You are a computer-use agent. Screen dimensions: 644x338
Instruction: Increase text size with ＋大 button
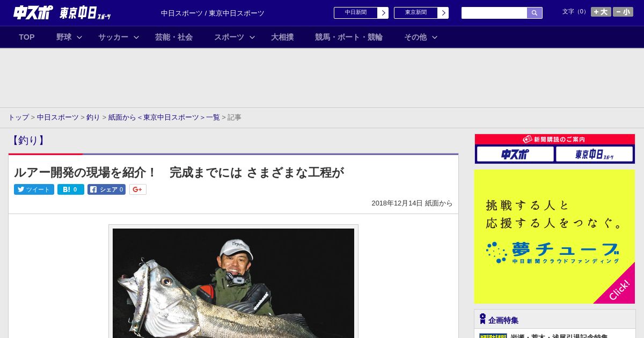coord(601,12)
